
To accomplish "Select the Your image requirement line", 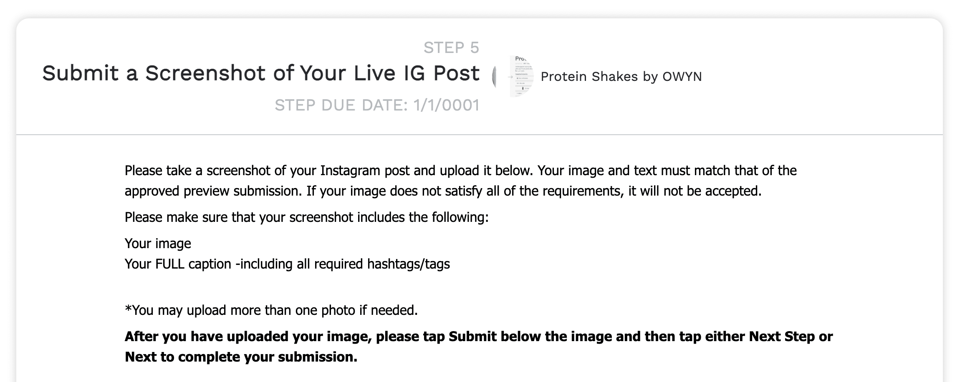I will point(158,244).
